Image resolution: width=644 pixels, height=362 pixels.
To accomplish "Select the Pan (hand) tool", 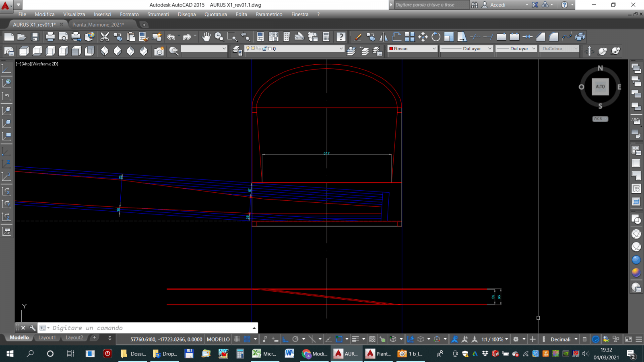I will tap(206, 37).
